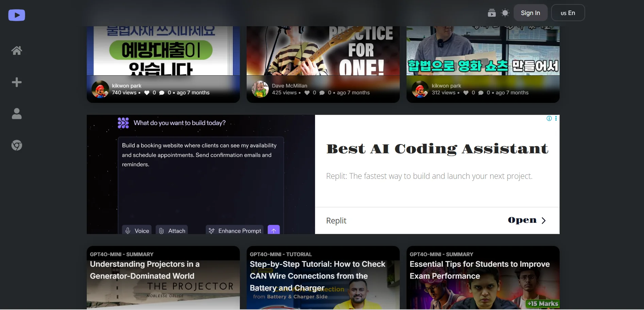
Task: Click the kikwon park avatar on the 740-views video
Action: point(100,89)
